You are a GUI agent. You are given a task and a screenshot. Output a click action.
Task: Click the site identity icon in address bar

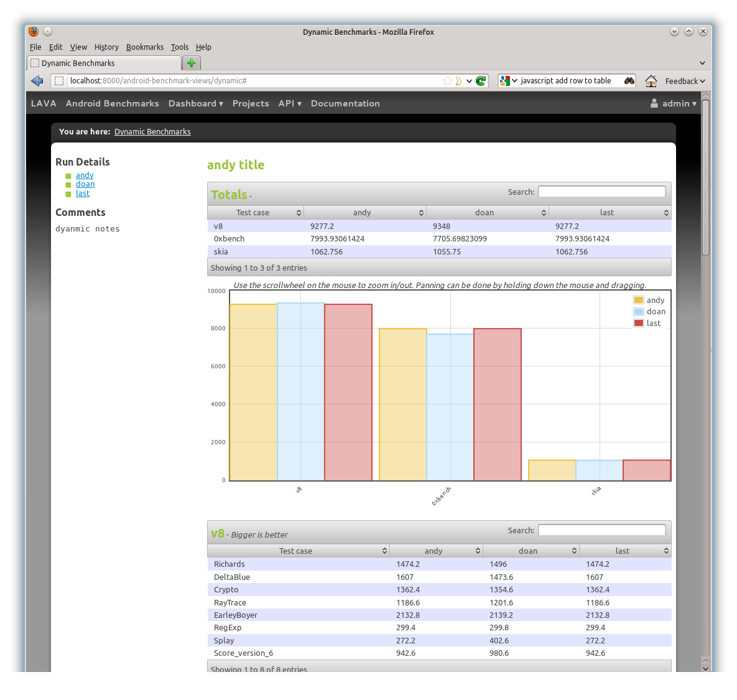coord(59,81)
